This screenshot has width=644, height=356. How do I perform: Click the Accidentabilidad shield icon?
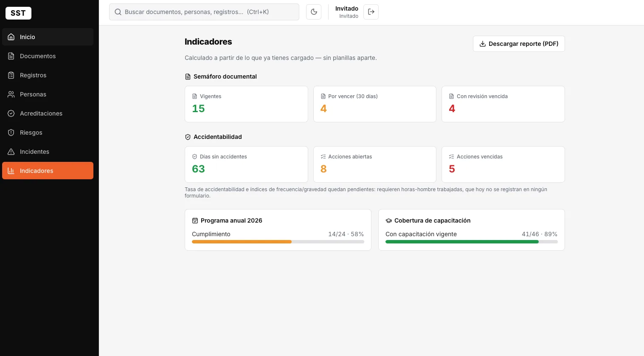[x=188, y=137]
